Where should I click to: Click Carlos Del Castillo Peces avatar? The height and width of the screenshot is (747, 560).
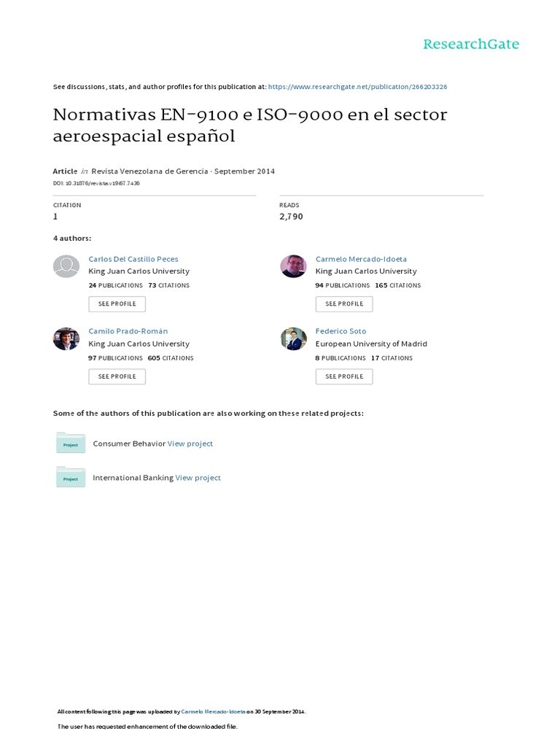click(66, 266)
